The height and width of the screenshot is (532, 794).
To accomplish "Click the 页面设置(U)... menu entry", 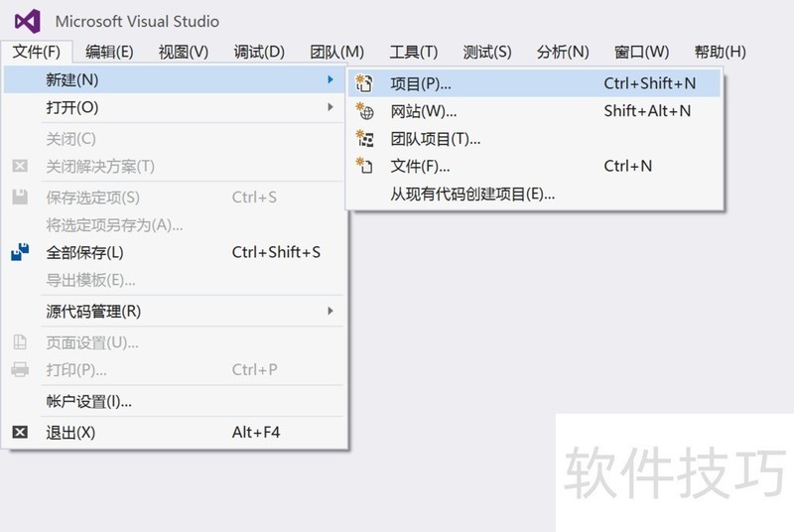I will coord(175,342).
